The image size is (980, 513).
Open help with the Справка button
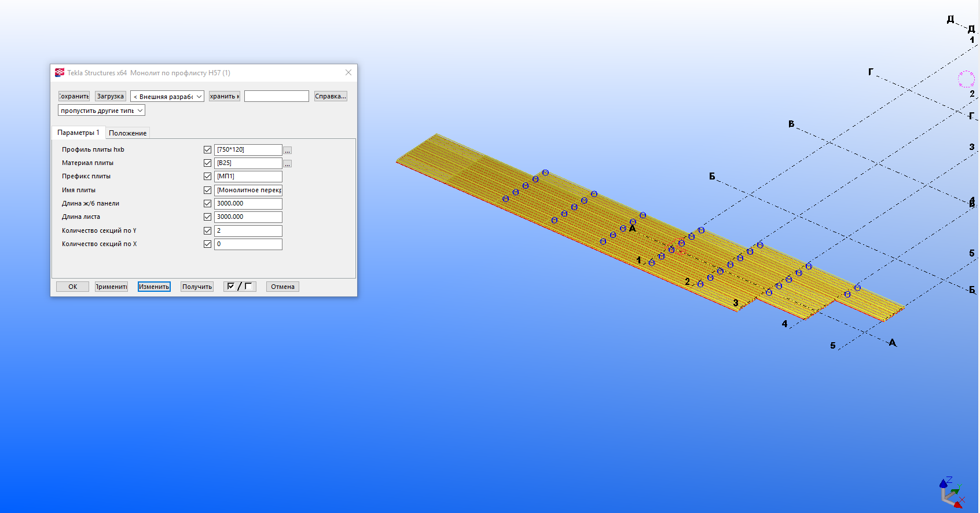click(x=331, y=96)
